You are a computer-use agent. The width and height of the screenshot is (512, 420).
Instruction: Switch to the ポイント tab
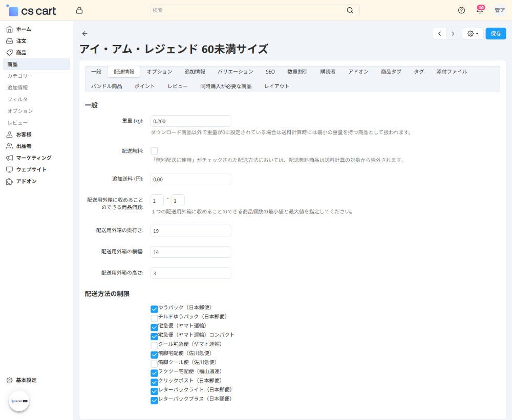coord(145,86)
